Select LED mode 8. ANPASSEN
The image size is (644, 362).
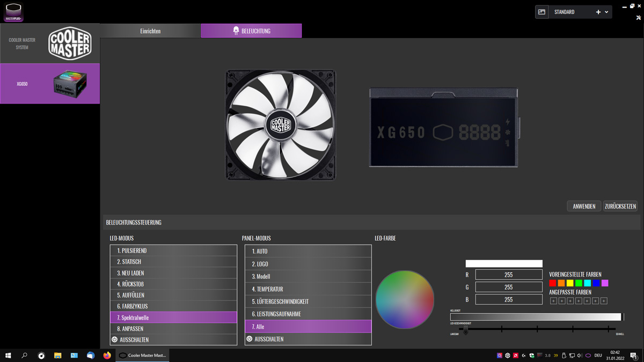(173, 329)
